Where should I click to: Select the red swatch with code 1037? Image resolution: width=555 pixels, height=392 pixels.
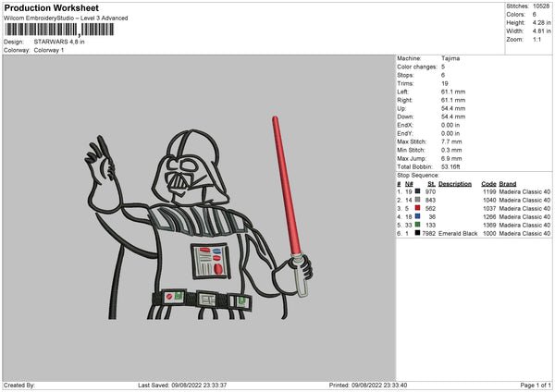click(x=418, y=208)
